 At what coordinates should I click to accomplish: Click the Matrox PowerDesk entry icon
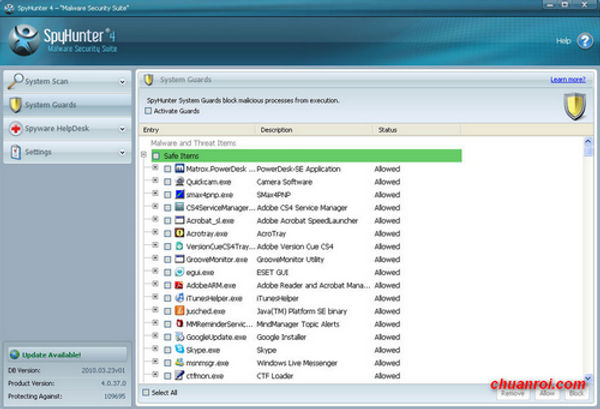click(179, 168)
